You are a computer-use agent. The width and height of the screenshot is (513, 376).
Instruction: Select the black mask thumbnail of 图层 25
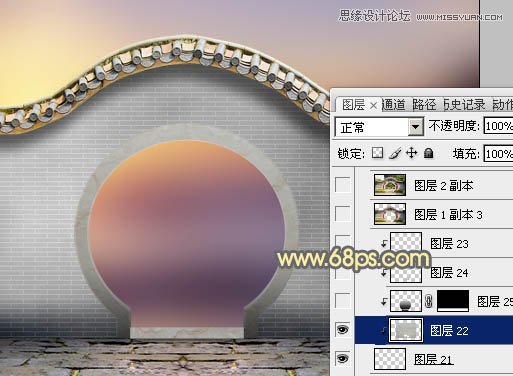pos(453,301)
